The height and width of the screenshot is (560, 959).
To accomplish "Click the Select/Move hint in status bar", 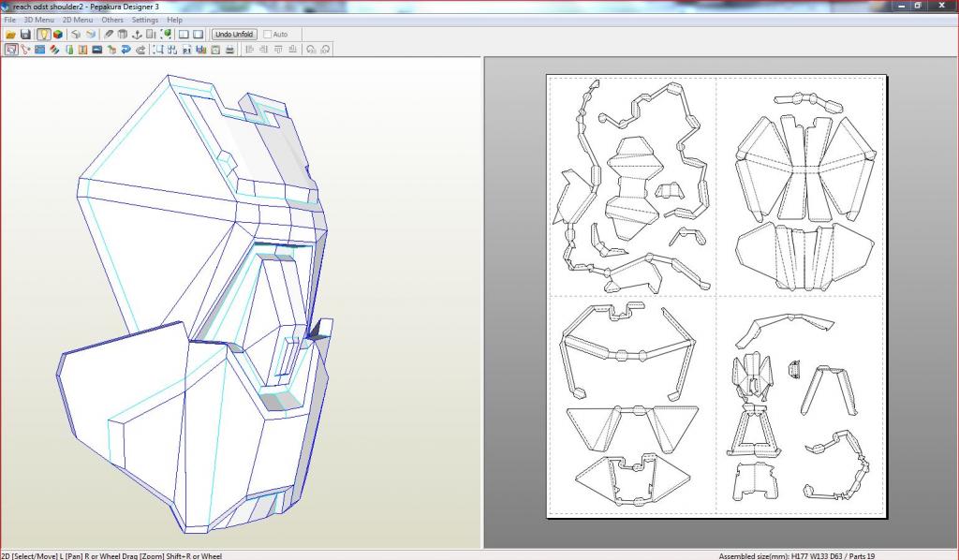I will [111, 556].
